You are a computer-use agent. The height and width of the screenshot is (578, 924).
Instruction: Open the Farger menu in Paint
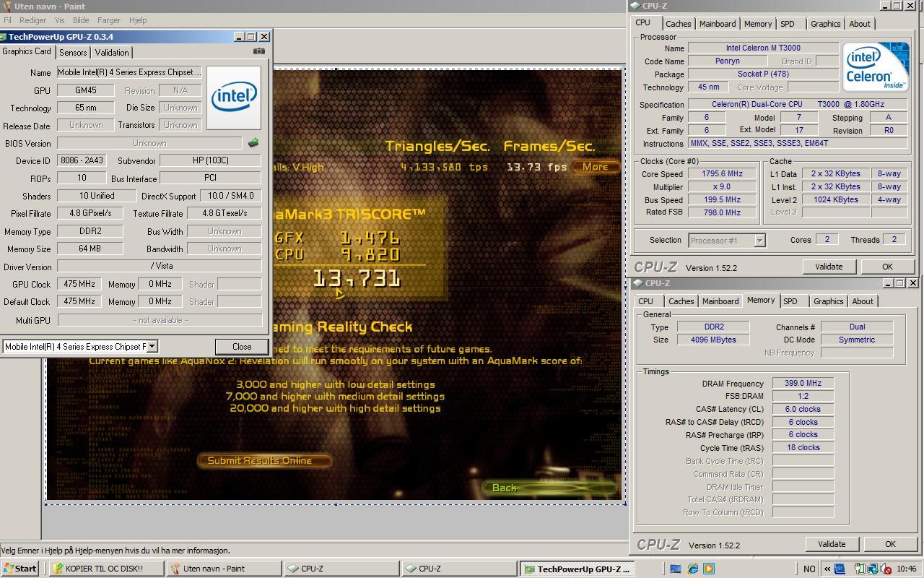(x=109, y=20)
